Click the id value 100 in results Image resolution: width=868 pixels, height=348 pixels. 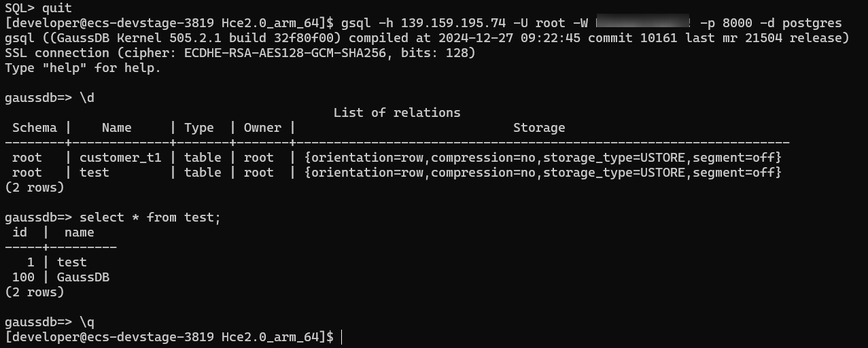click(x=23, y=277)
